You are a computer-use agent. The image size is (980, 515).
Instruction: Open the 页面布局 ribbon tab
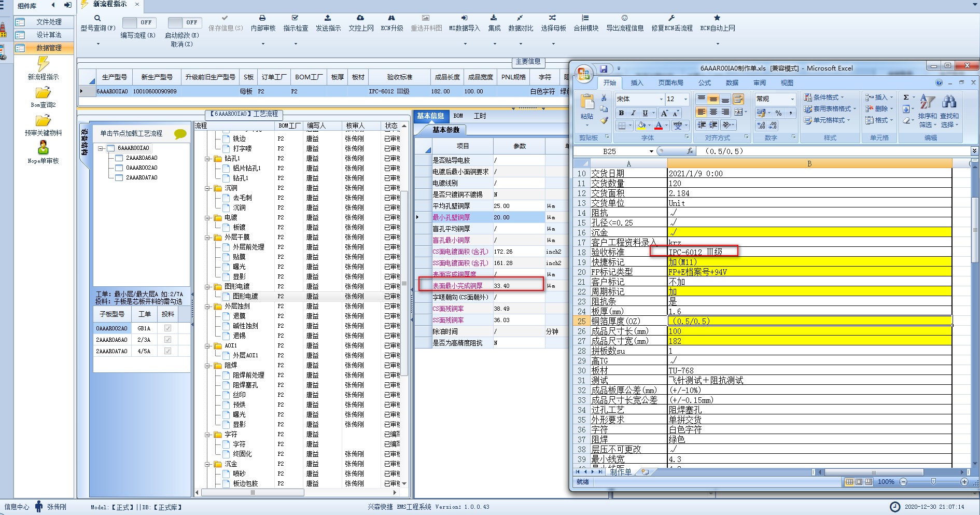pos(670,83)
